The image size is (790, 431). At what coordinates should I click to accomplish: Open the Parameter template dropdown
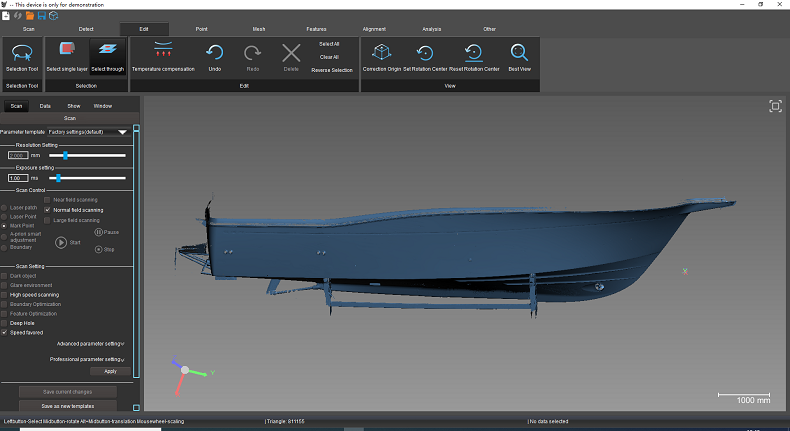pos(123,131)
